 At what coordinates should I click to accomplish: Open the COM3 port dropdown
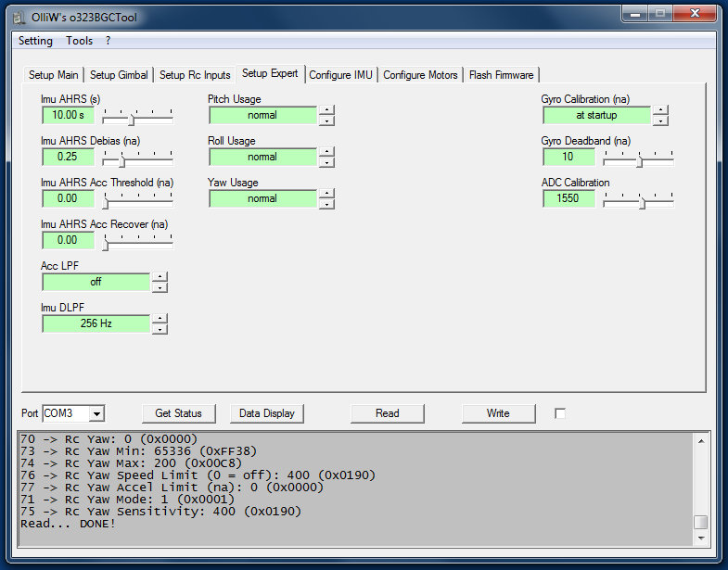96,413
